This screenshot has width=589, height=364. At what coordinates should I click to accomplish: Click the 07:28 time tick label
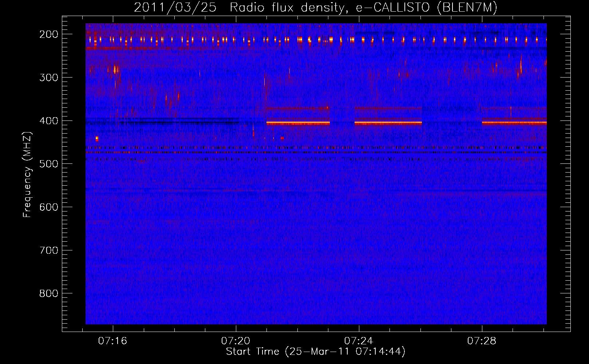coord(482,341)
